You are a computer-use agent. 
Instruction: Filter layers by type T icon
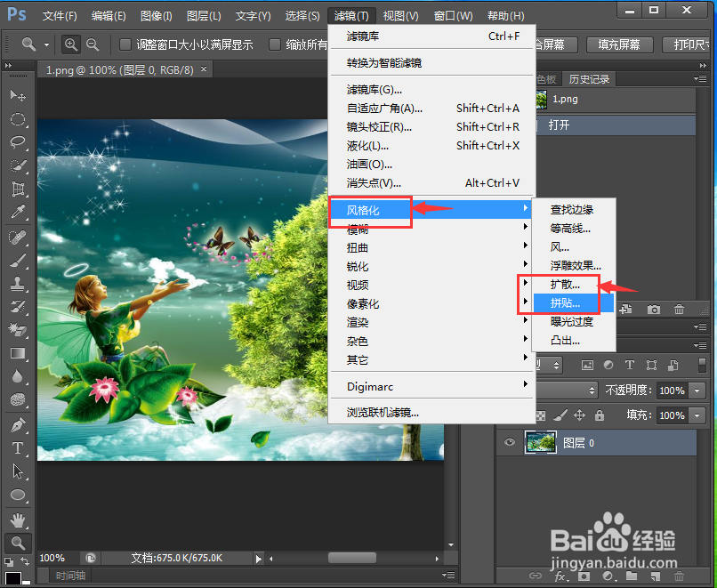pos(630,365)
